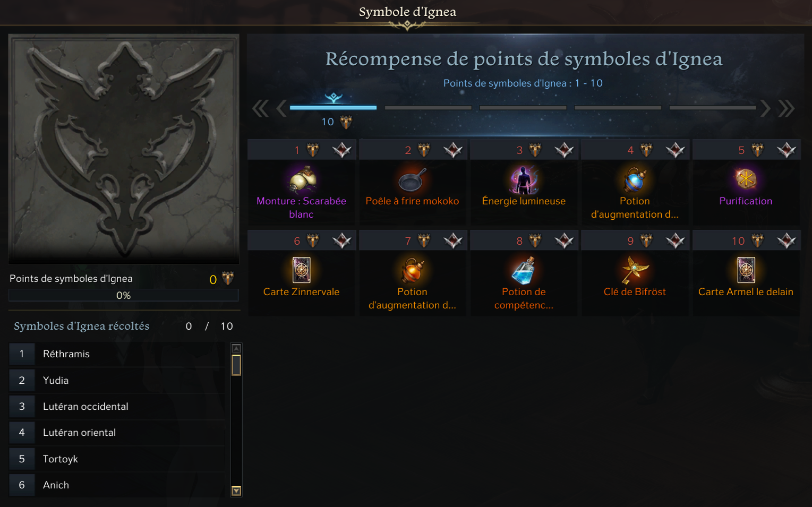
Task: Jump to first reward page double arrow
Action: click(x=260, y=108)
